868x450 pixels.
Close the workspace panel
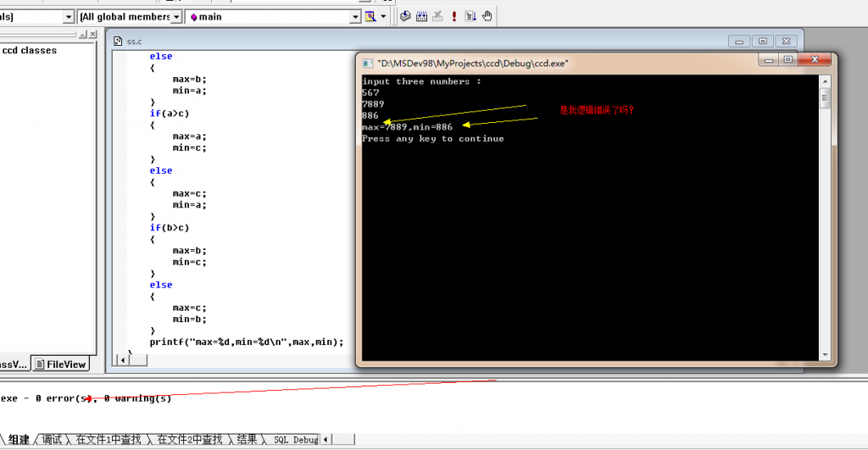coord(92,34)
